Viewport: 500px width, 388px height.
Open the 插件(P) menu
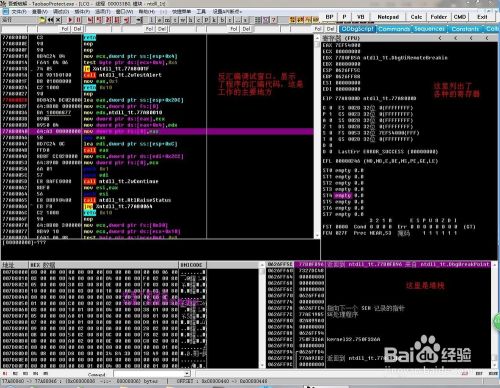(x=82, y=12)
